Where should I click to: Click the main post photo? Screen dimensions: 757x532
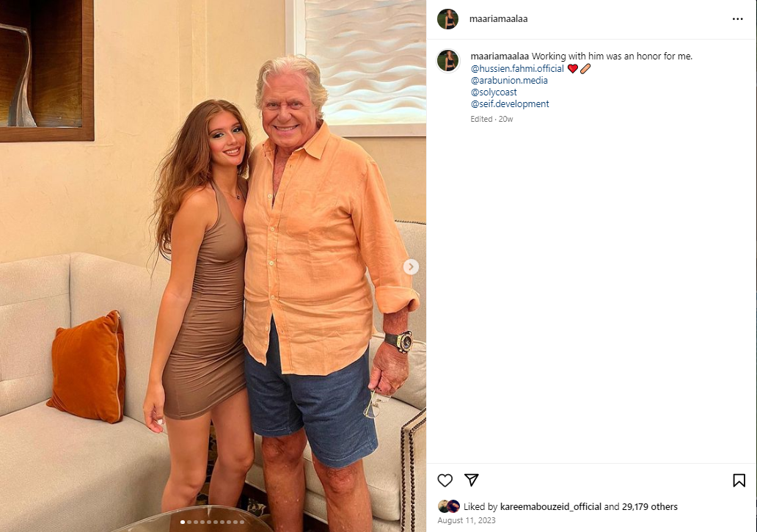(213, 266)
